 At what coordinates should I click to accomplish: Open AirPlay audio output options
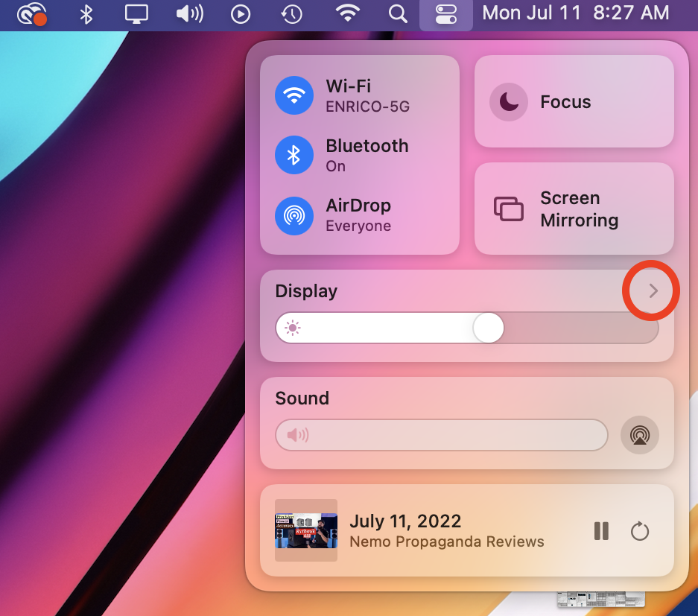click(640, 435)
